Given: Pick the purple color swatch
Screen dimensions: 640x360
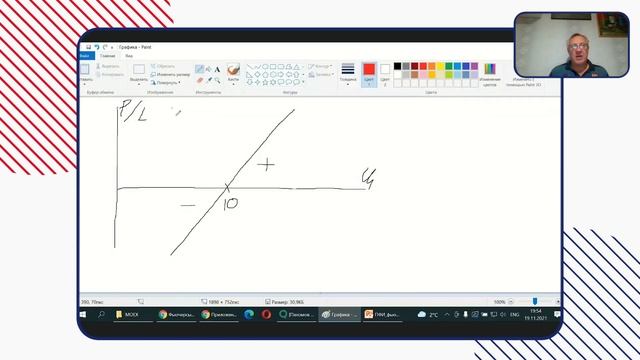Looking at the screenshot, I should click(x=474, y=66).
